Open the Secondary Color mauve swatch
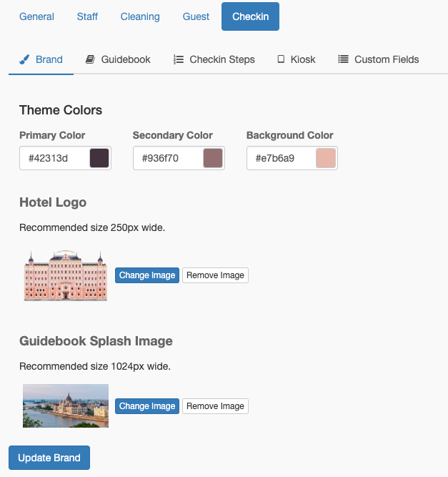 [x=213, y=158]
